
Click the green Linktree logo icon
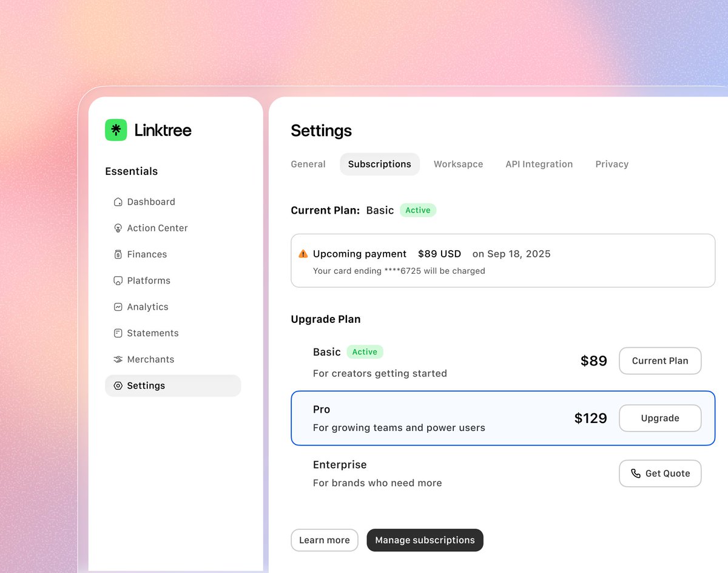(x=116, y=130)
